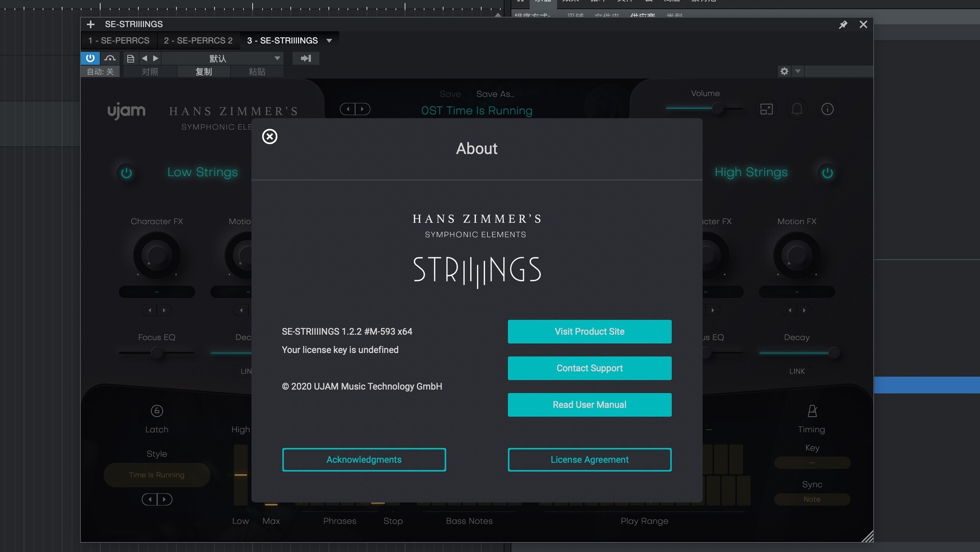Open the 默认 preset dropdown
Image resolution: width=980 pixels, height=552 pixels.
[223, 58]
